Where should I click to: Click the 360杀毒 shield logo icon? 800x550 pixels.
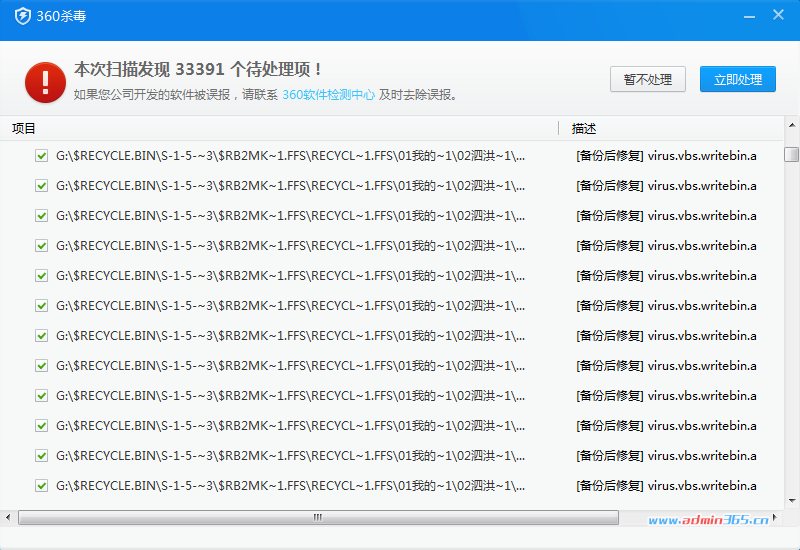22,16
